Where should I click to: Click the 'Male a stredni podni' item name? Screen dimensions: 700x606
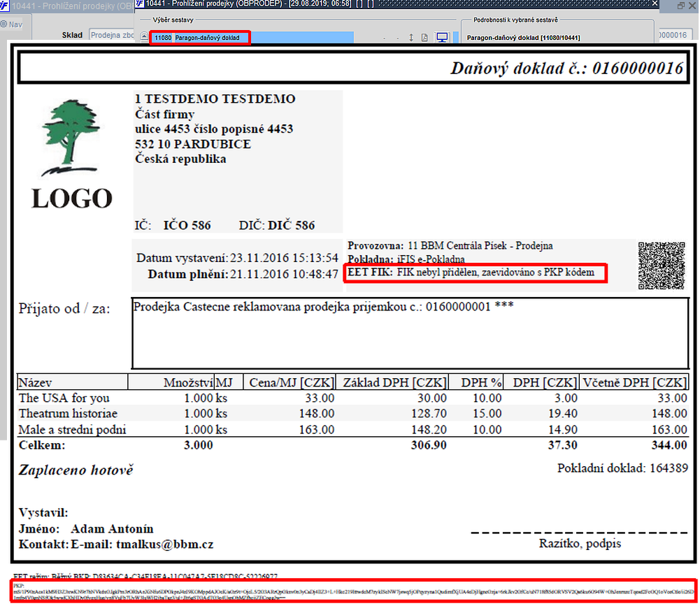pyautogui.click(x=72, y=429)
